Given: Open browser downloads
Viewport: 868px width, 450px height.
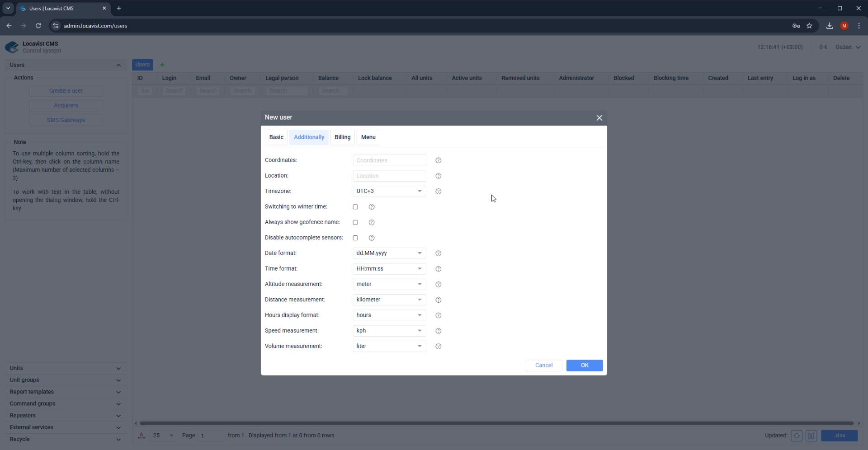Looking at the screenshot, I should click(830, 26).
